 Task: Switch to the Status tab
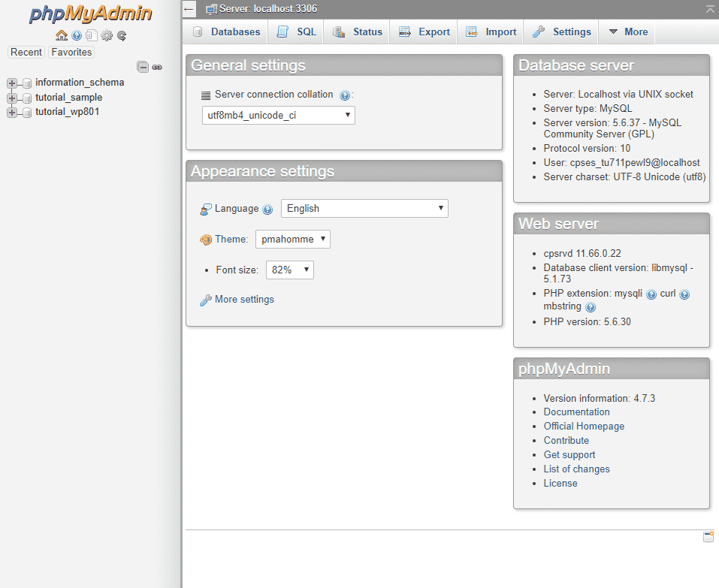[358, 32]
